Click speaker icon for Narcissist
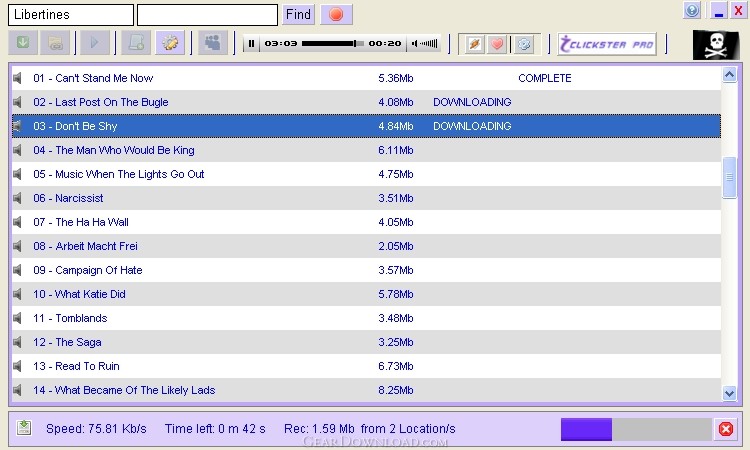Viewport: 750px width, 450px height. point(18,198)
